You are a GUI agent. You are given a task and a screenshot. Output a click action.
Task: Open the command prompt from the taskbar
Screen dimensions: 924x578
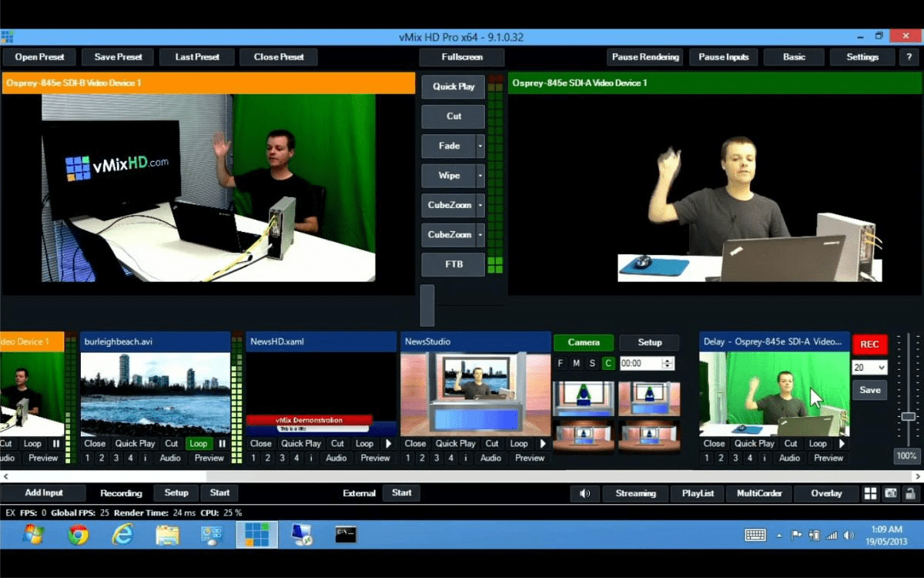(345, 534)
